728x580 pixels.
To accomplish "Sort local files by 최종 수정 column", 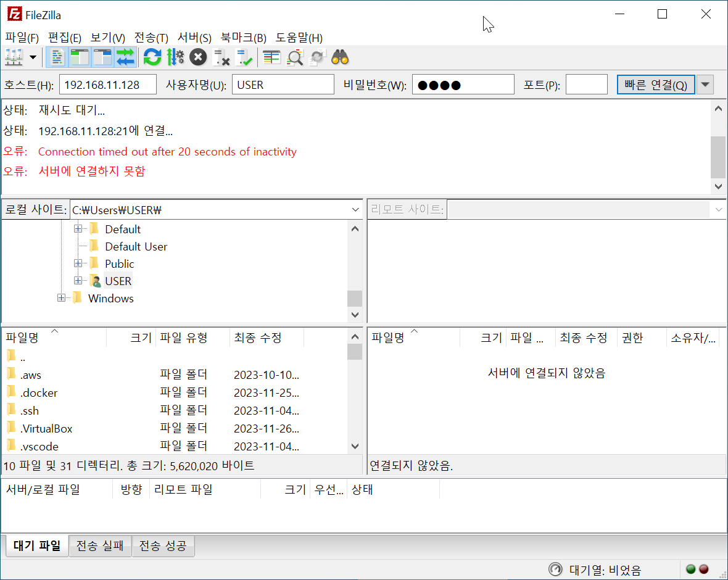I will 267,338.
